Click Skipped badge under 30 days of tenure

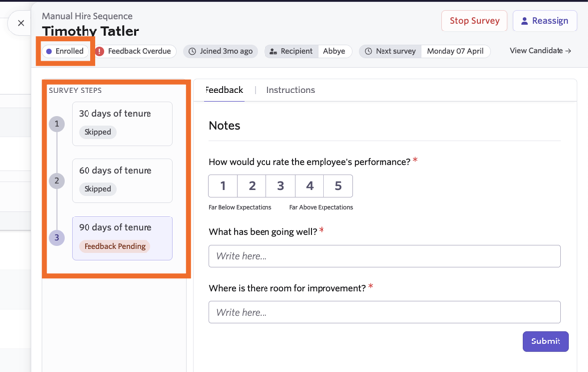(x=97, y=132)
